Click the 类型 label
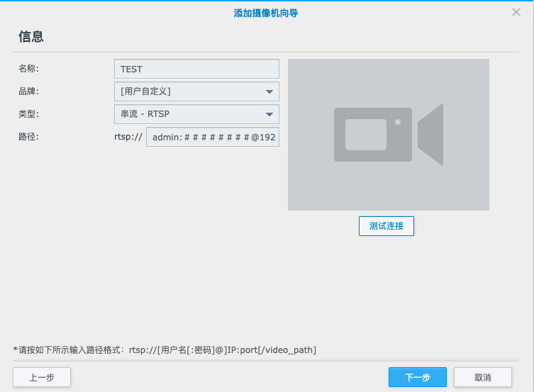The width and height of the screenshot is (534, 392). coord(28,114)
